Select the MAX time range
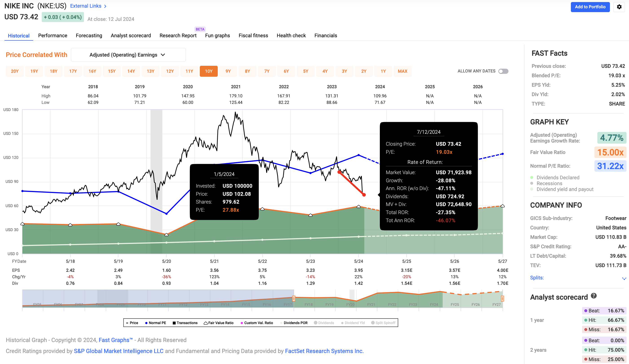Viewport: 629px width, 364px height. click(x=403, y=71)
